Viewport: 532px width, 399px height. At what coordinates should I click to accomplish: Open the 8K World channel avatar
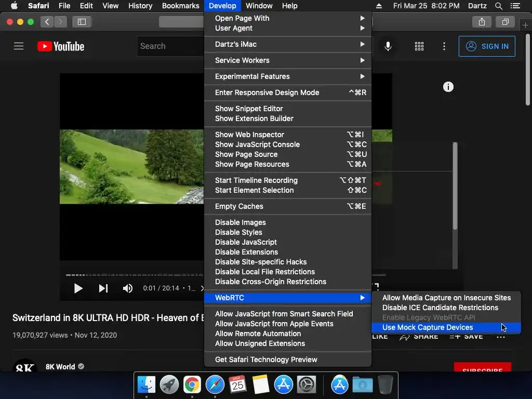pos(25,365)
